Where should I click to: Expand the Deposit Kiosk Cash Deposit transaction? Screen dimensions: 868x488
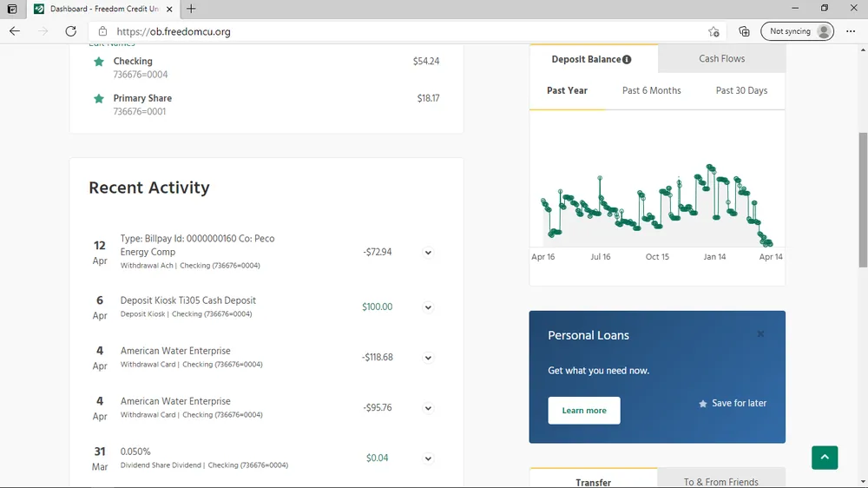(428, 307)
